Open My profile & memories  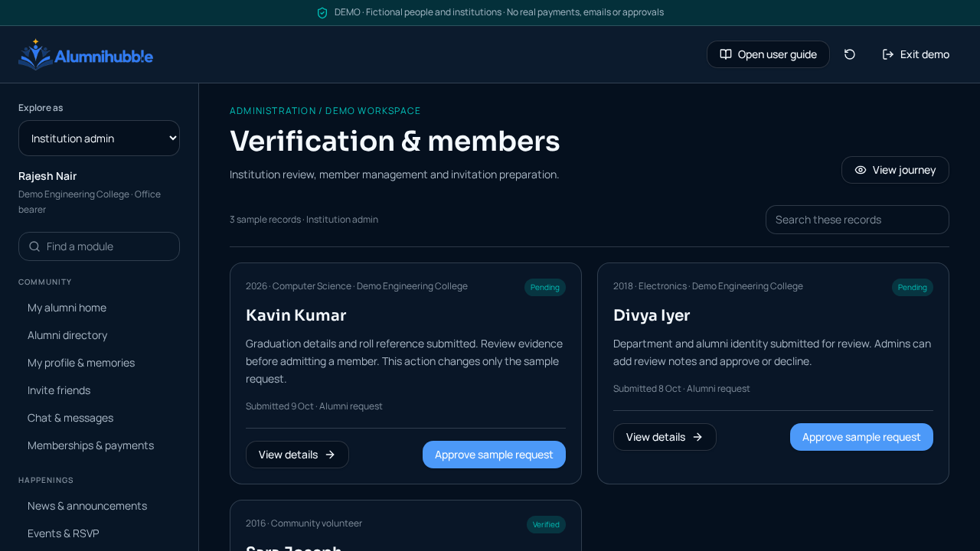click(81, 363)
